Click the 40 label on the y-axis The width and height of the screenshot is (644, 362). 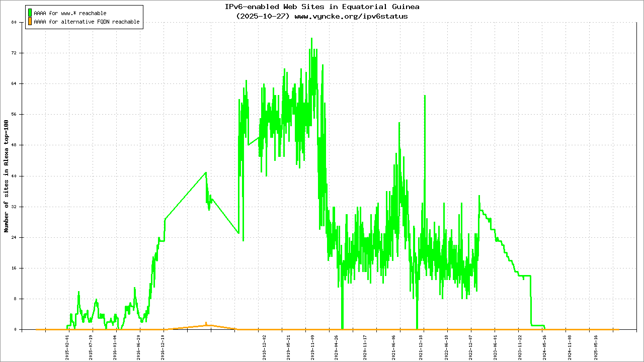click(14, 176)
